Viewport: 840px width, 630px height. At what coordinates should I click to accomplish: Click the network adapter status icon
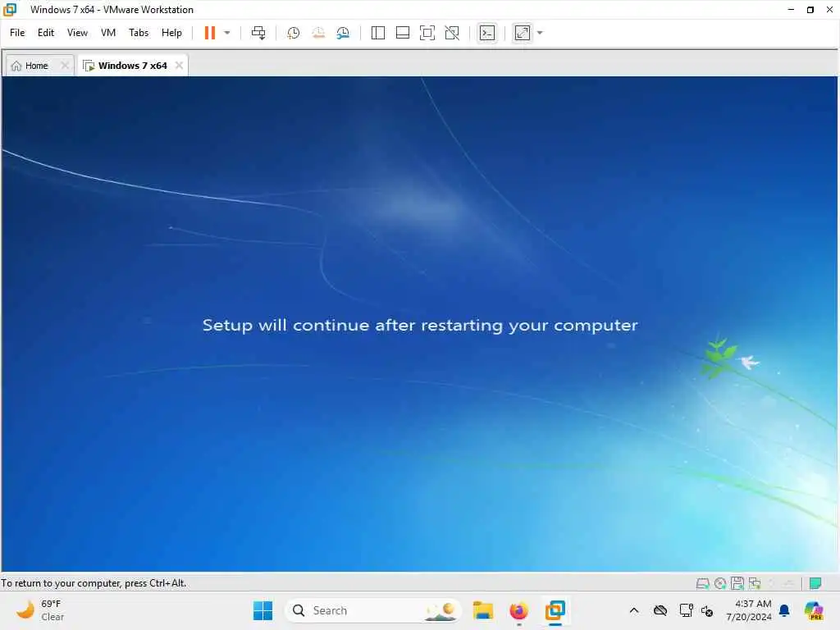click(755, 583)
